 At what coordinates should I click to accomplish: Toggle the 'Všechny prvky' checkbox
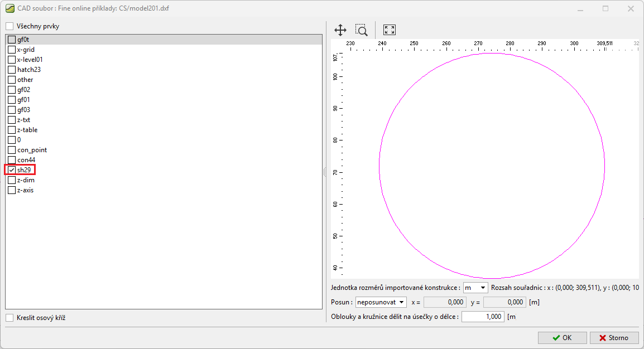[x=9, y=26]
